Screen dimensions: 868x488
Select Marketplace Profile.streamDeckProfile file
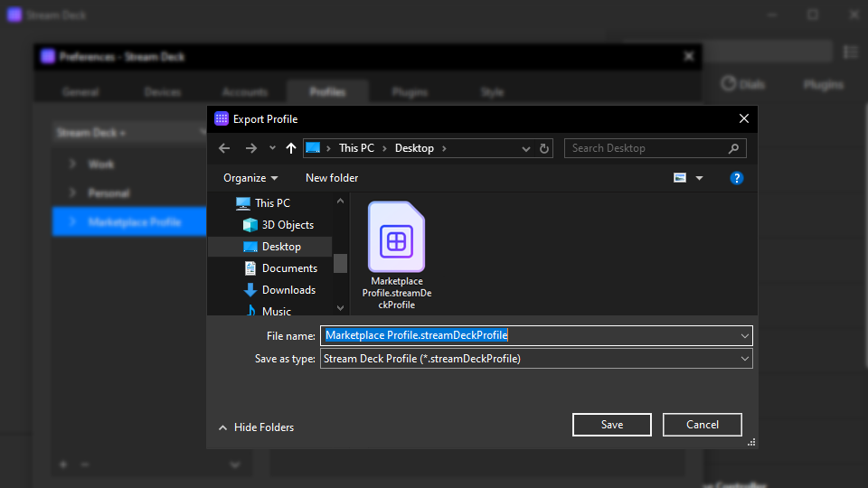click(x=396, y=255)
